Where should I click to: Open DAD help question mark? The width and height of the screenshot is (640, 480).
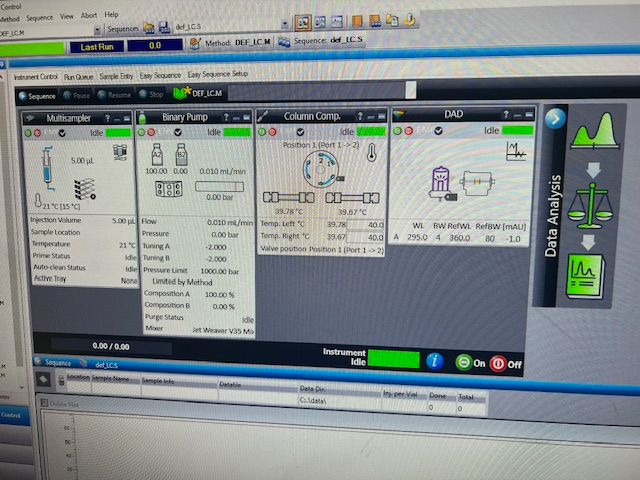506,115
